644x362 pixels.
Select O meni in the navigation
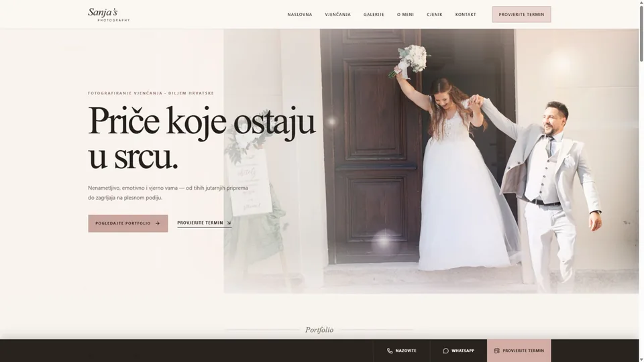coord(405,14)
